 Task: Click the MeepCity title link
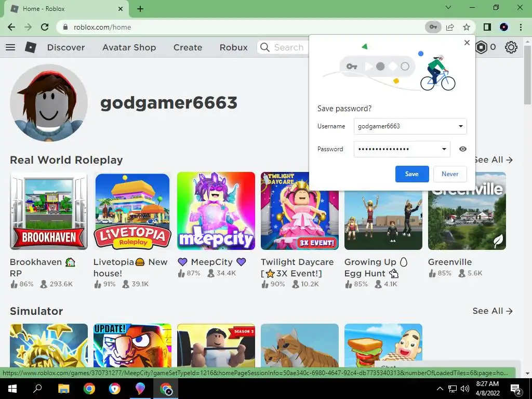pos(212,262)
